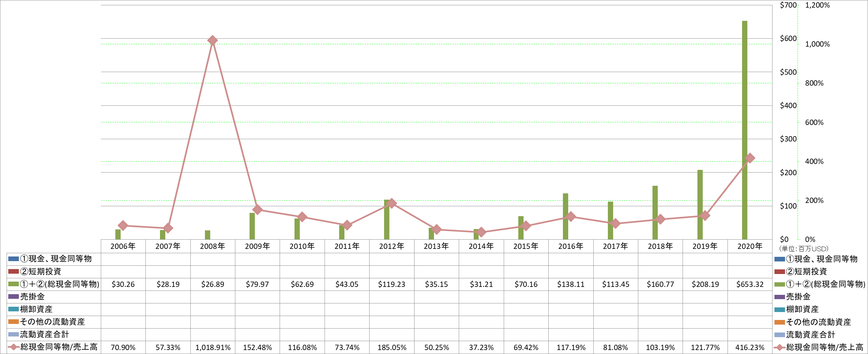Select the 2010年 axis label

click(302, 246)
